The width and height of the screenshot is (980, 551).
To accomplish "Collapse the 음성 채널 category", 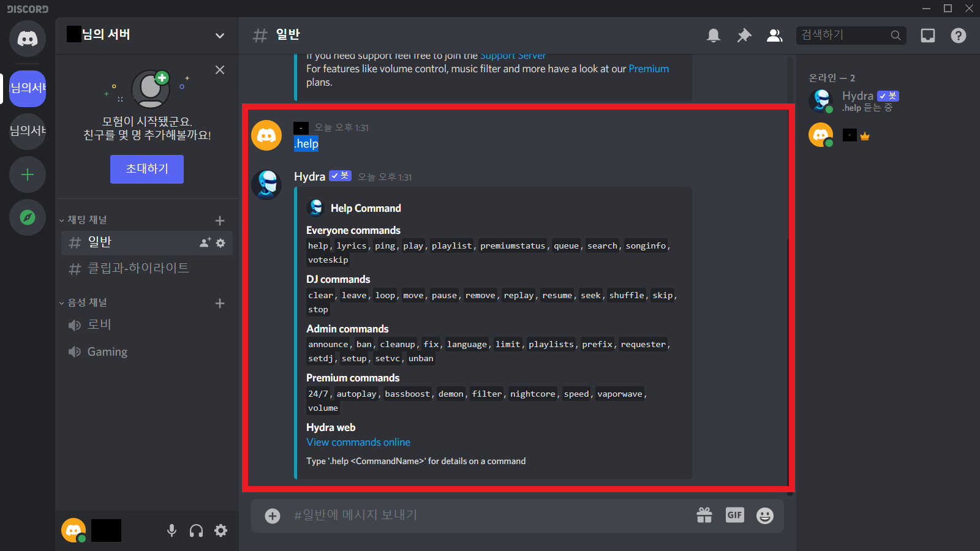I will pyautogui.click(x=83, y=302).
